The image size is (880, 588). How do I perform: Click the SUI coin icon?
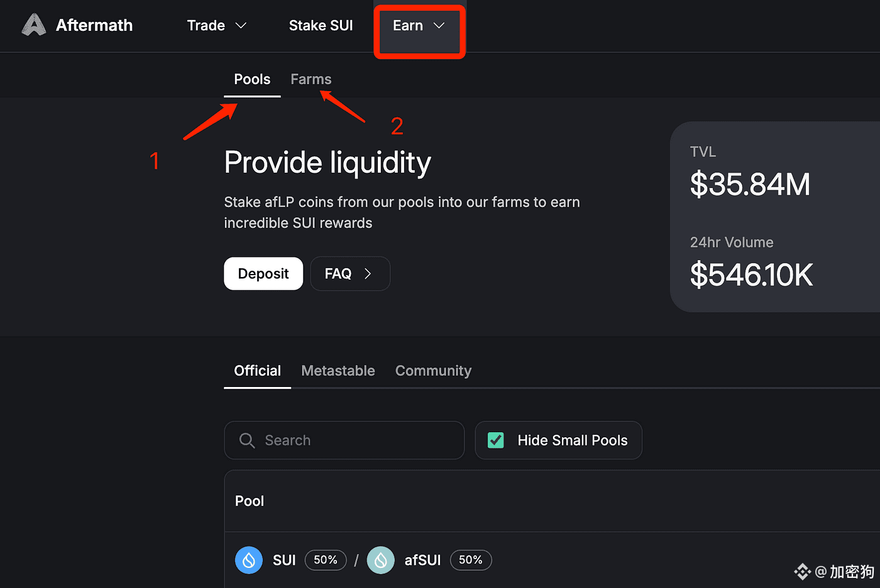(249, 560)
